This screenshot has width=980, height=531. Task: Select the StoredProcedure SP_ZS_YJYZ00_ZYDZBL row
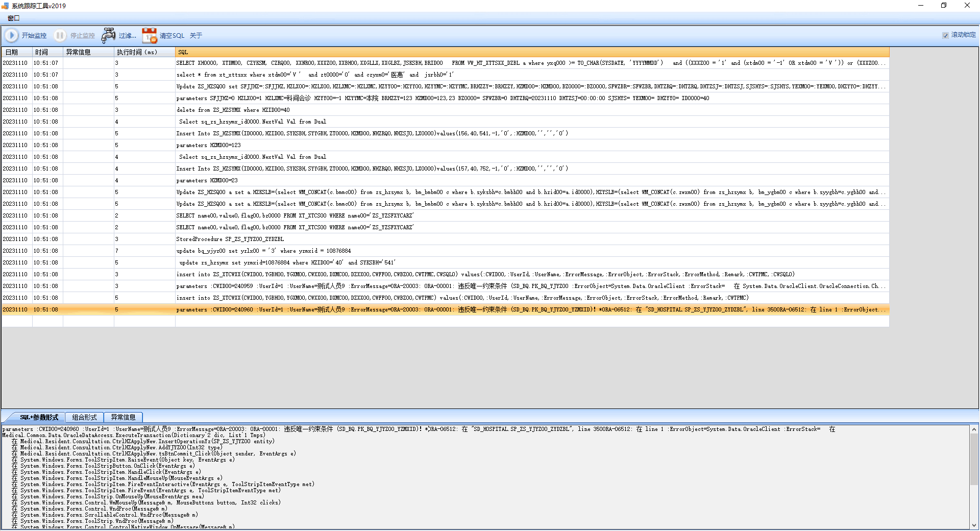tap(445, 239)
